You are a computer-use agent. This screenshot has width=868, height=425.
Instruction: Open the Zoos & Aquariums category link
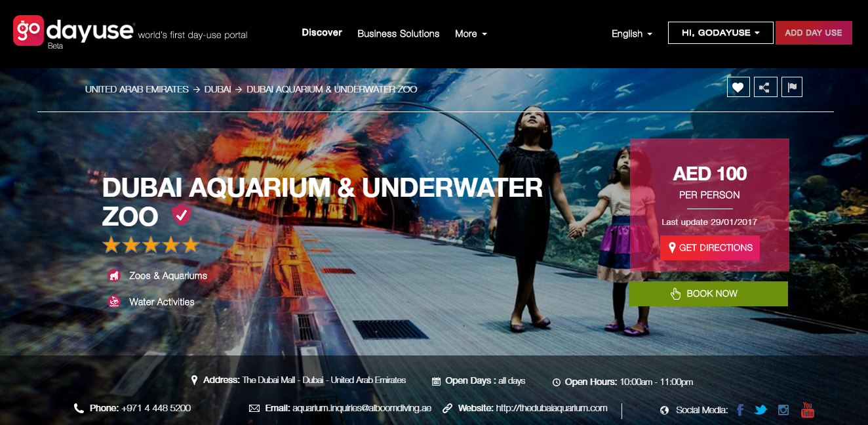pyautogui.click(x=168, y=276)
